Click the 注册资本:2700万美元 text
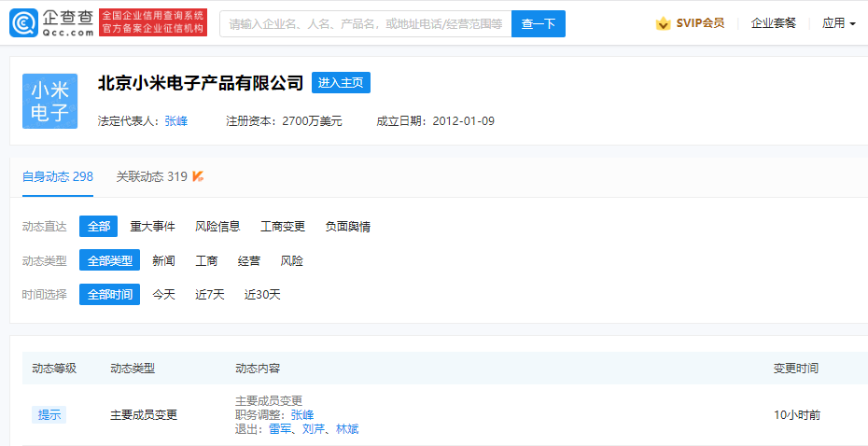The width and height of the screenshot is (868, 446). 284,121
